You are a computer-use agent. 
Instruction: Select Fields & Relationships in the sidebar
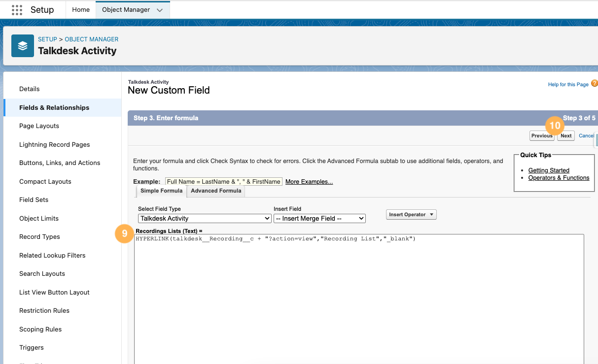point(63,107)
